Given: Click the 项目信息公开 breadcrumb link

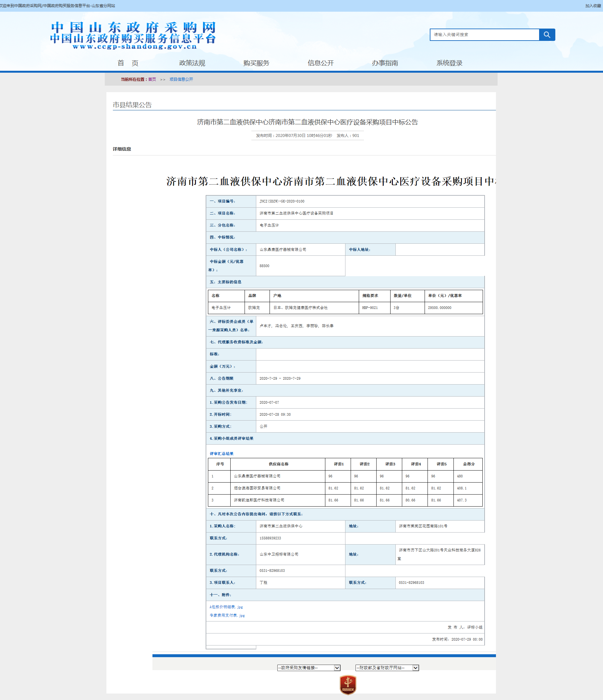Looking at the screenshot, I should tap(181, 80).
